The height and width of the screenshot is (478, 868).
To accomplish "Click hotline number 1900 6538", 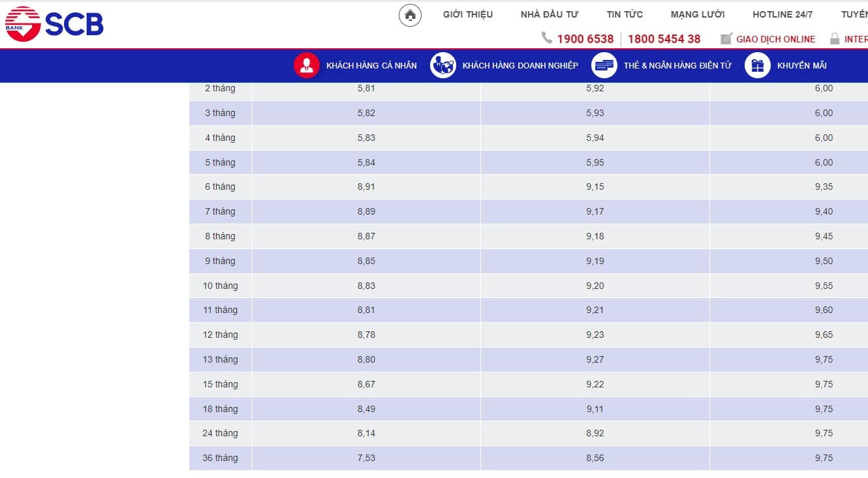I will click(x=585, y=39).
